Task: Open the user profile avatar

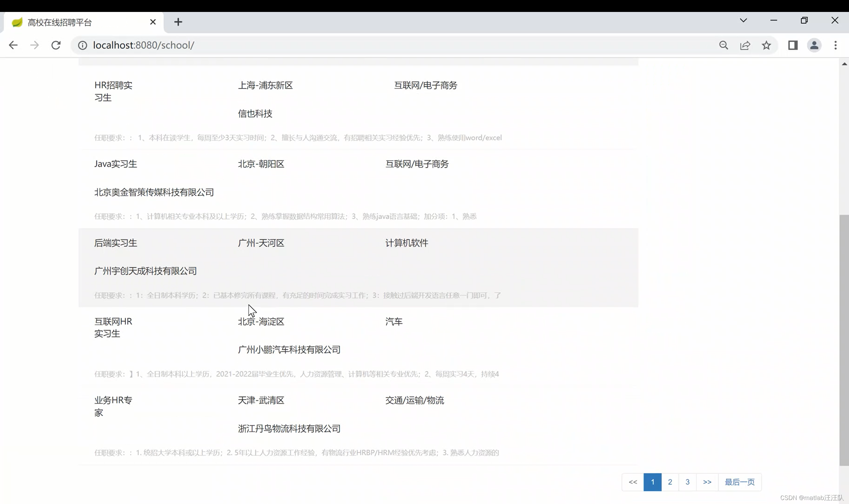Action: point(814,45)
